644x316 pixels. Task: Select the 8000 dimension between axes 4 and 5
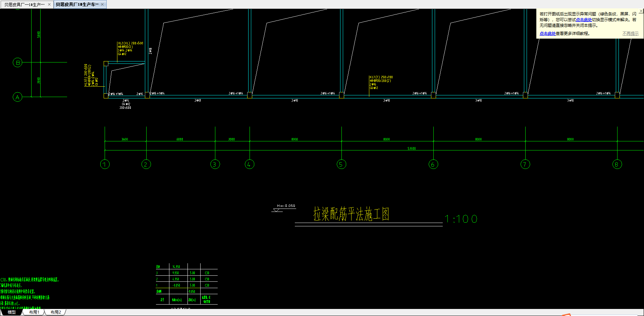coord(294,139)
